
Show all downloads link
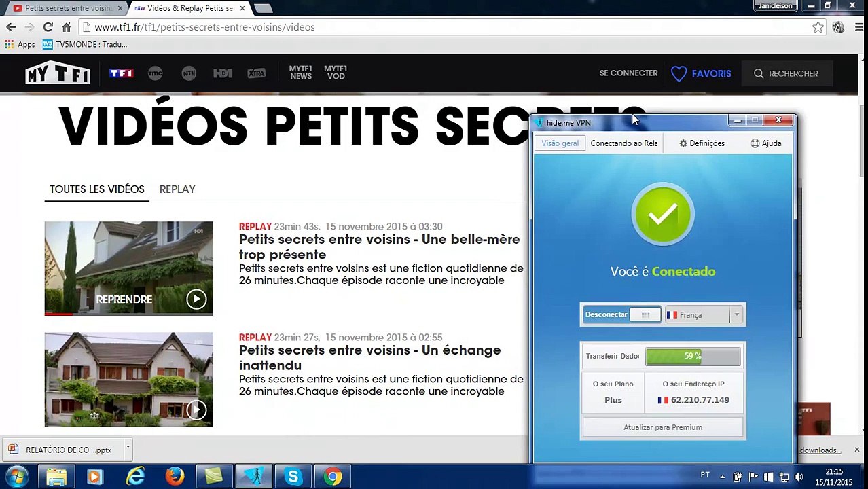click(x=820, y=450)
